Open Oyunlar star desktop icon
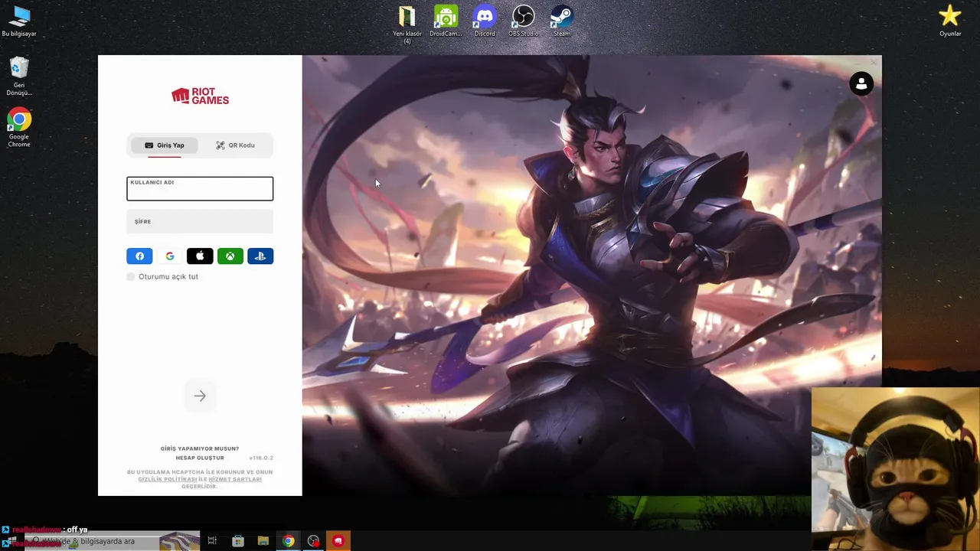Viewport: 980px width, 551px height. 950,21
